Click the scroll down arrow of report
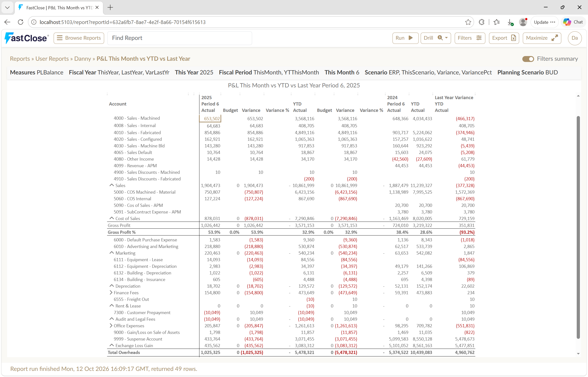Viewport: 588px width, 377px height. (578, 353)
